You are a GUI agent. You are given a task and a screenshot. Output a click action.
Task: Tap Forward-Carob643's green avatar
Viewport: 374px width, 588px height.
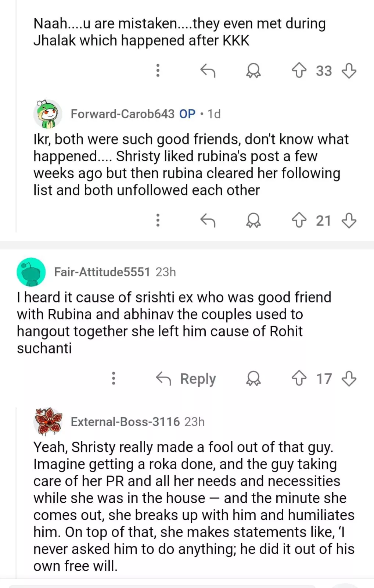(48, 114)
